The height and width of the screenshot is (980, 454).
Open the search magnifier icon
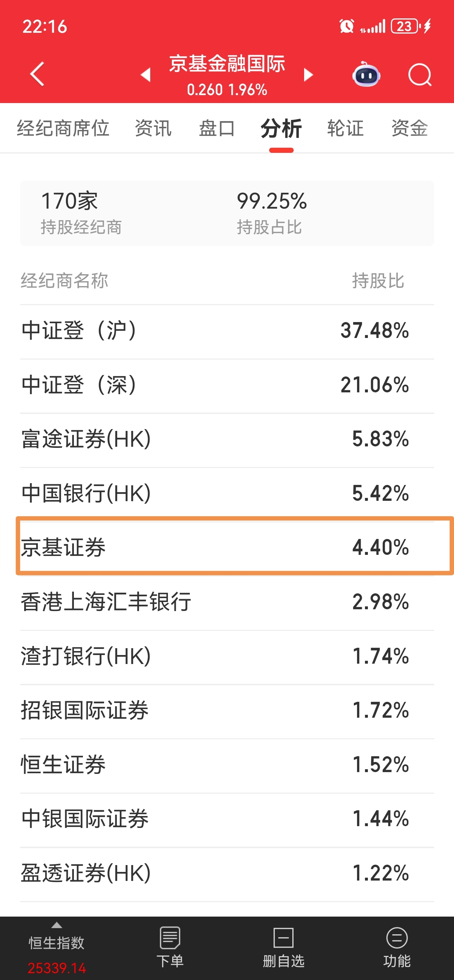coord(420,75)
